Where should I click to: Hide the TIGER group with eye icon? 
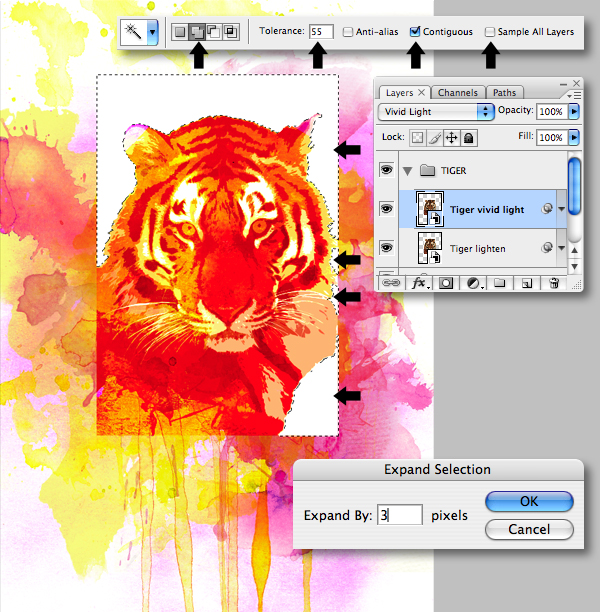[386, 170]
